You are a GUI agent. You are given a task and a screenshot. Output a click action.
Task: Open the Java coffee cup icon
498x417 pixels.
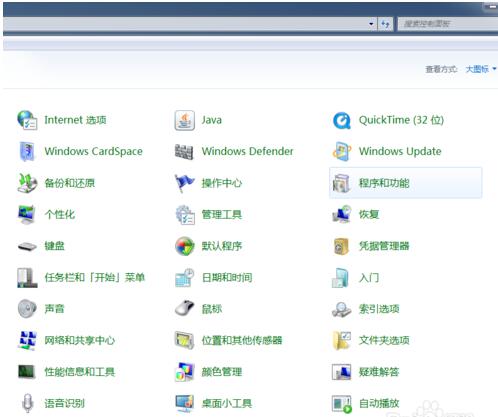(x=184, y=120)
